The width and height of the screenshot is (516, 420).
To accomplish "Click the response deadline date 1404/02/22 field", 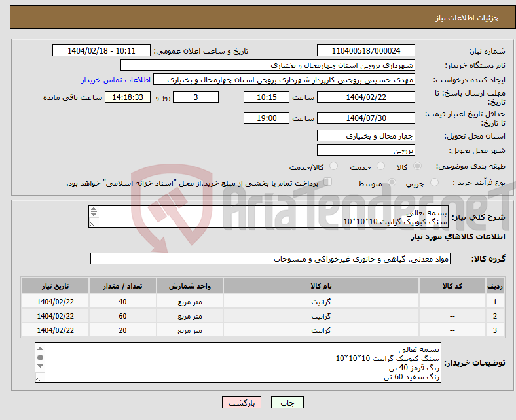I will coord(365,97).
